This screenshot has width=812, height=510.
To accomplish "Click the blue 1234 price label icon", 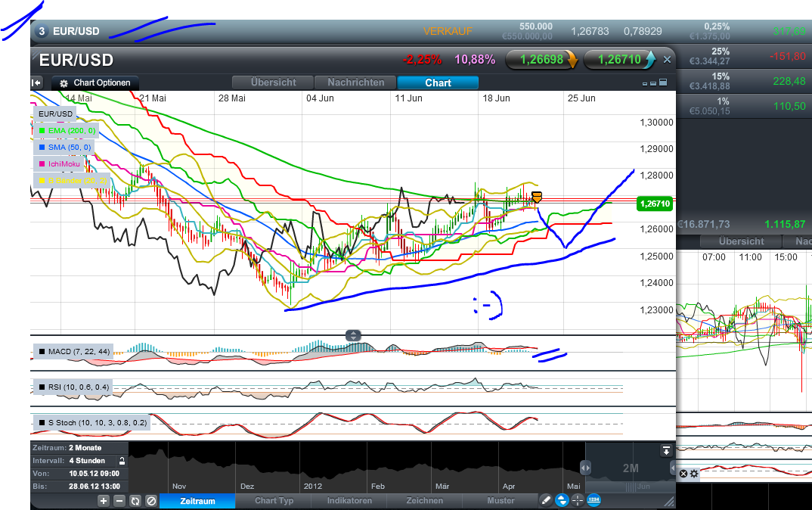I will (x=594, y=501).
